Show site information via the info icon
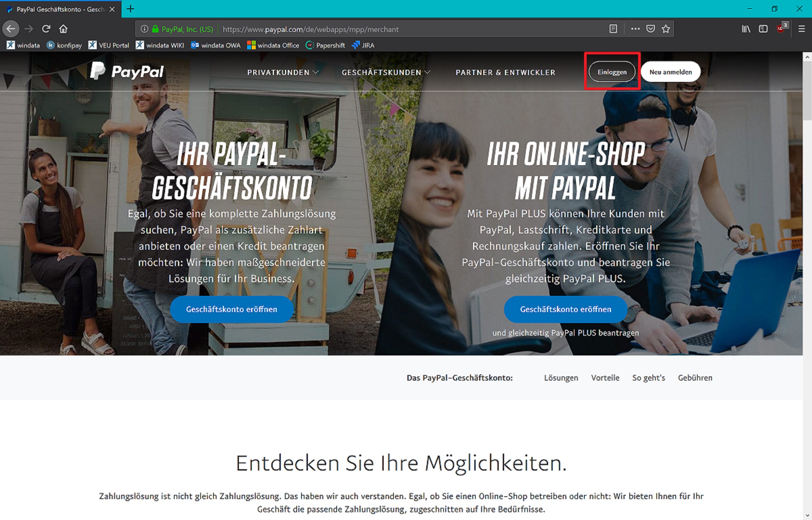The height and width of the screenshot is (520, 812). (144, 29)
